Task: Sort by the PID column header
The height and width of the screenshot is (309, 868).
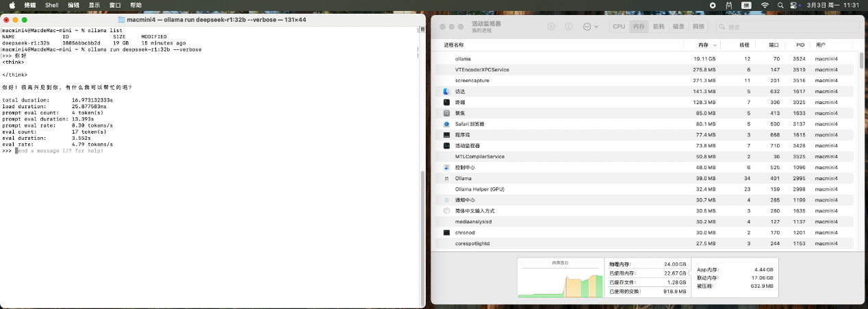Action: click(x=800, y=45)
